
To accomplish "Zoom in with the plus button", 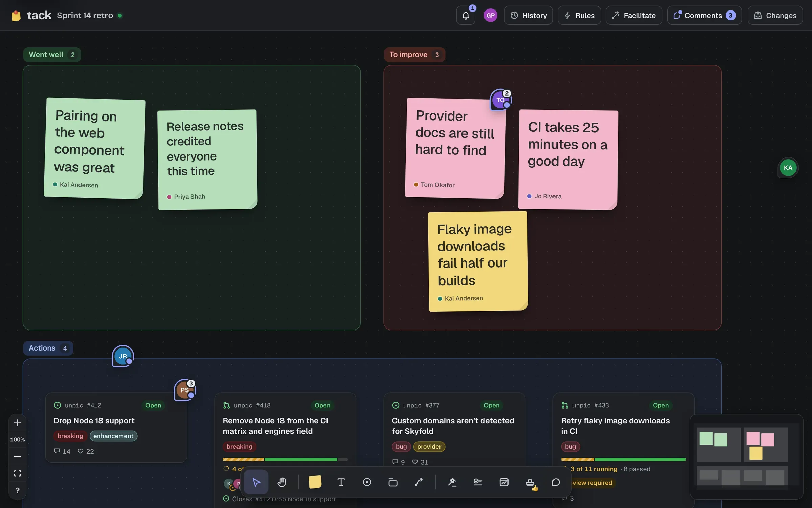I will 17,423.
